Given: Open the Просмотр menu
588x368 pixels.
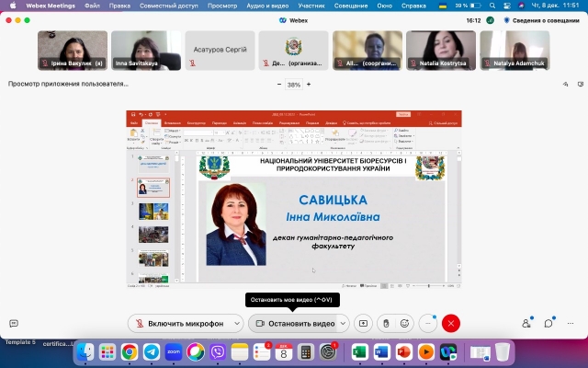Looking at the screenshot, I should (x=222, y=6).
